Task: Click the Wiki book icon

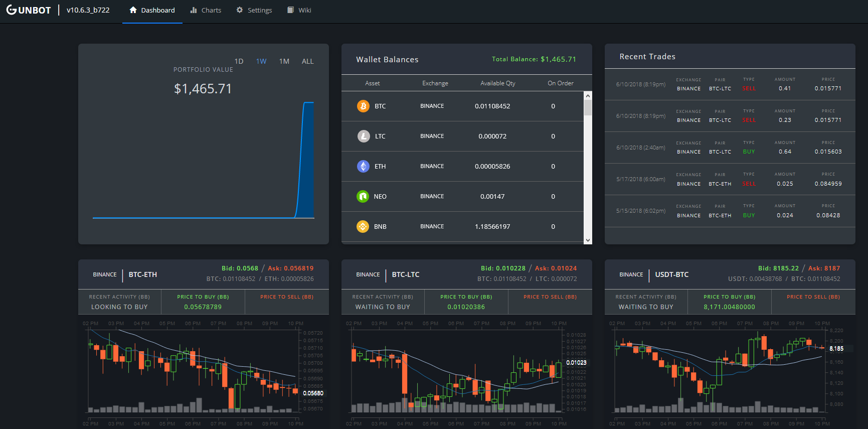Action: 290,10
